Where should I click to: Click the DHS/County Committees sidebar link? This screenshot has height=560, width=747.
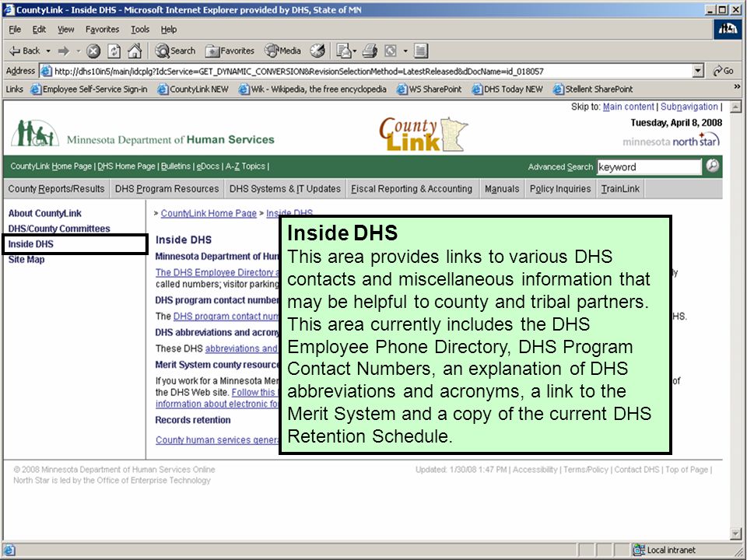(x=59, y=229)
